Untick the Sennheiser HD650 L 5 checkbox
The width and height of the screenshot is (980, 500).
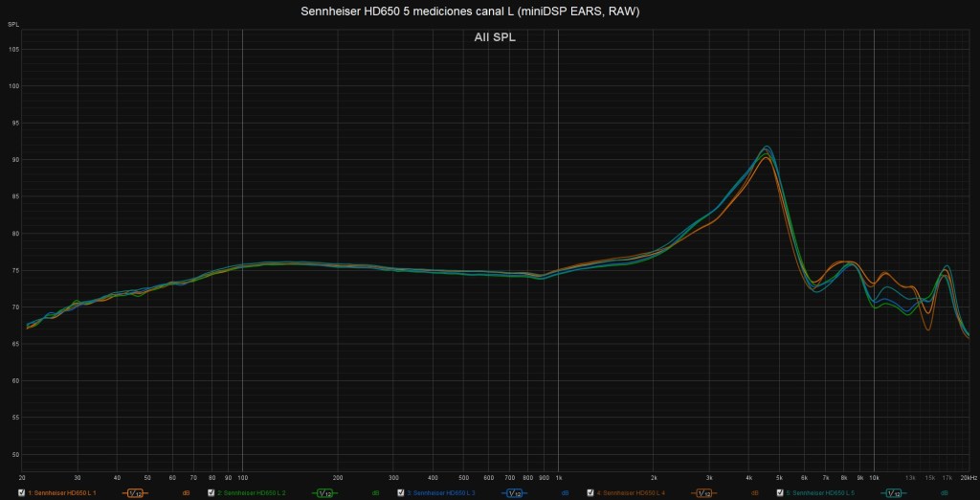tap(779, 493)
